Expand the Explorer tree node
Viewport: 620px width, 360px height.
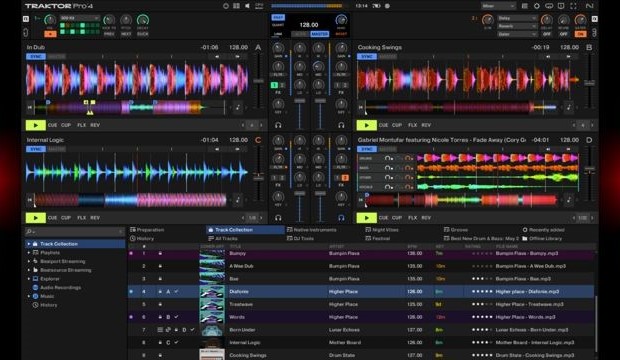tap(28, 279)
